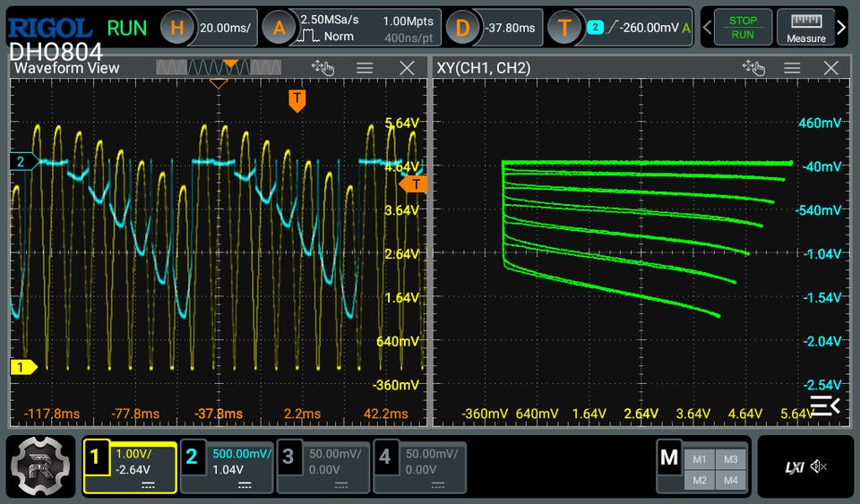Enable channel 3

(x=288, y=457)
